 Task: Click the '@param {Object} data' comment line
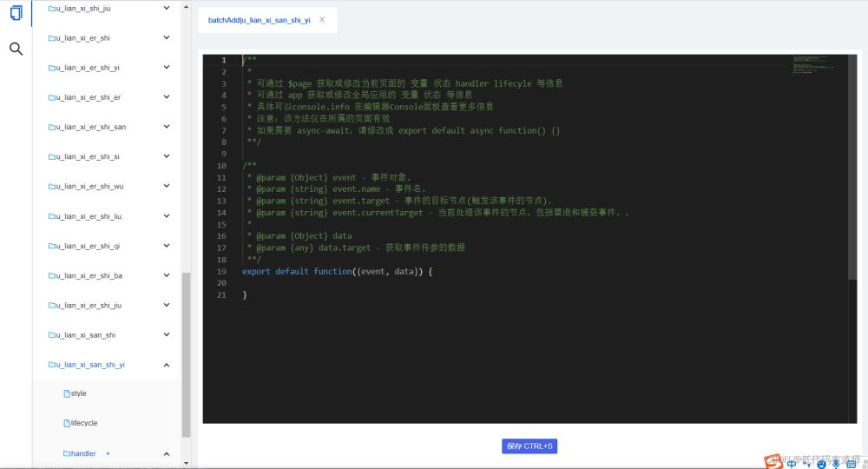[x=299, y=236]
